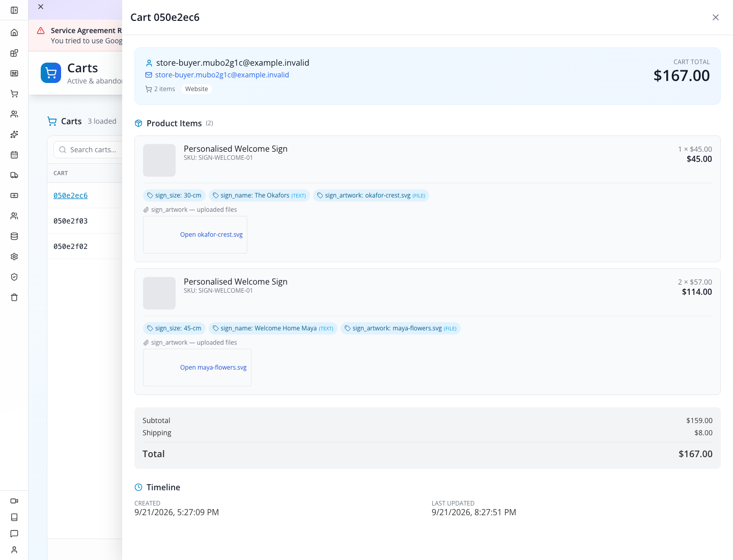Click the sign_artwork: maya-flowers.svg tag
This screenshot has width=733, height=560.
(401, 328)
